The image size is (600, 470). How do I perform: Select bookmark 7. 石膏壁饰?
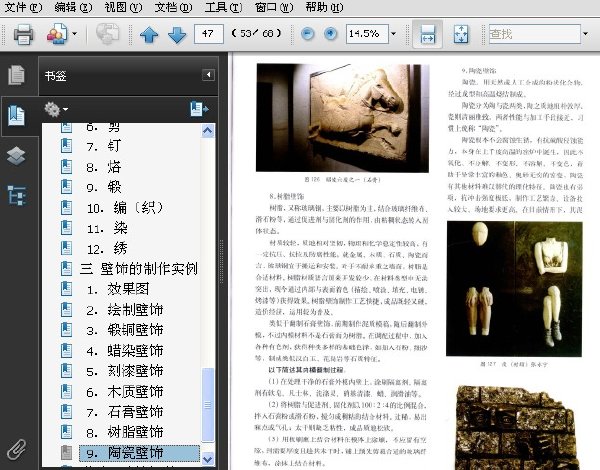(125, 412)
